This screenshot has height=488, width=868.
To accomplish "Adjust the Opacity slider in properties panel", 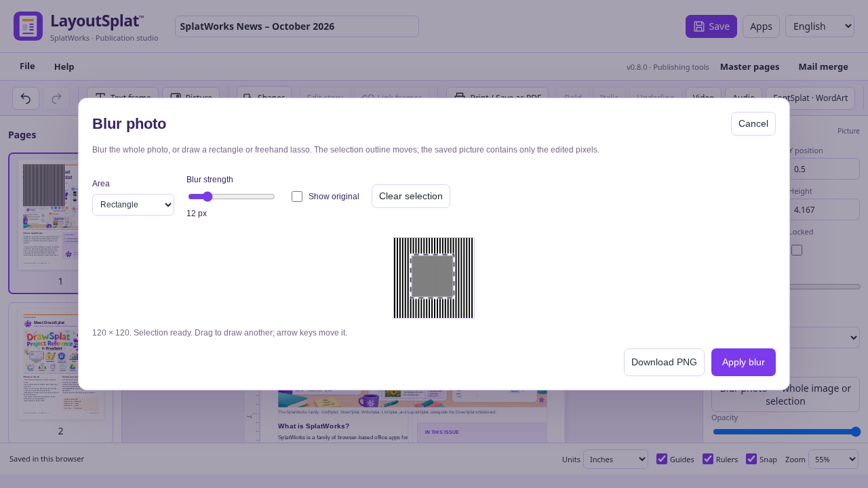I will coord(787,432).
